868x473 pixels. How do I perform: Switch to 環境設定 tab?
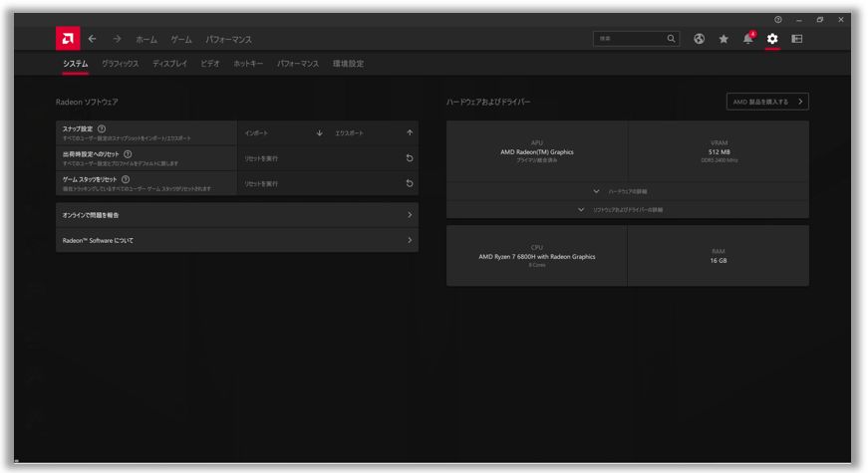coord(348,64)
